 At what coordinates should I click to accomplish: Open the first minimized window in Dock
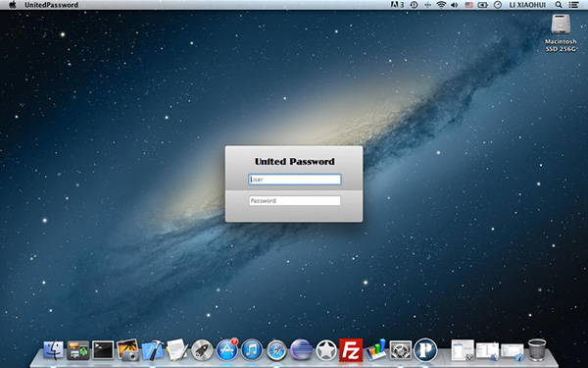(x=463, y=350)
